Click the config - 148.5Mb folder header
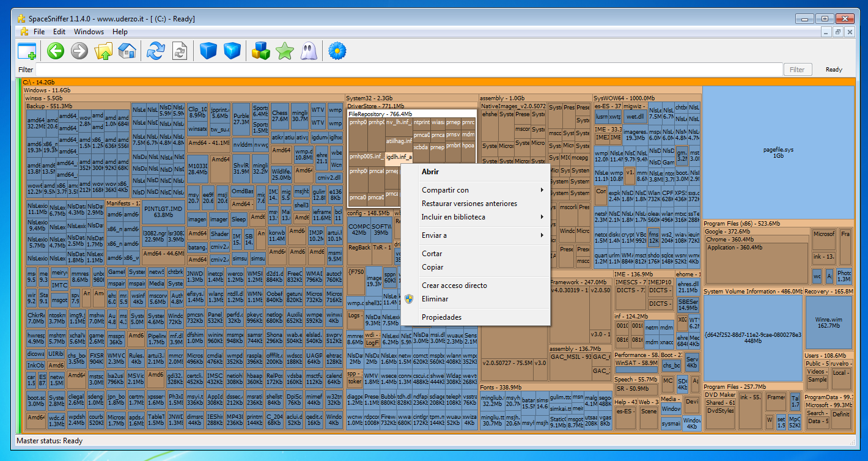 point(369,213)
